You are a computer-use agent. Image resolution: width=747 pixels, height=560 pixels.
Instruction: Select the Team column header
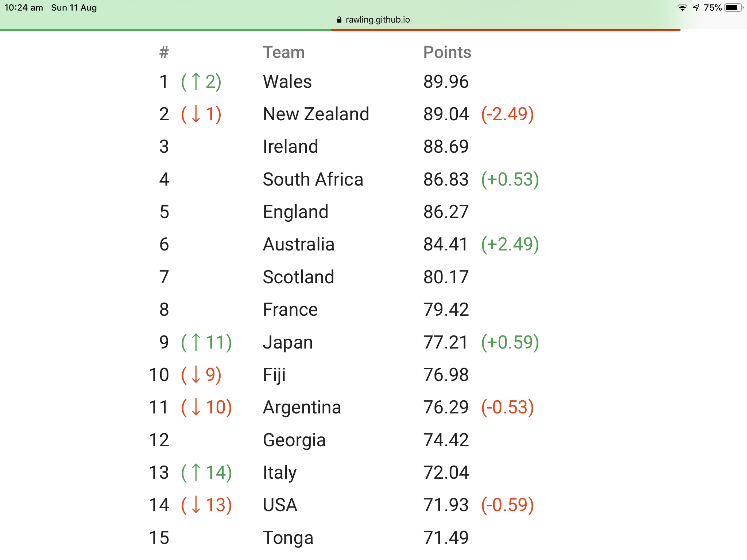coord(284,52)
